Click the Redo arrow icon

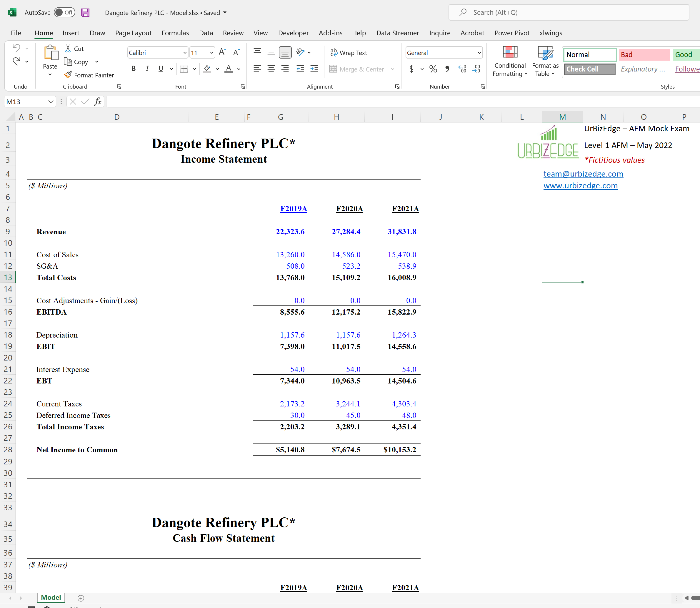16,62
